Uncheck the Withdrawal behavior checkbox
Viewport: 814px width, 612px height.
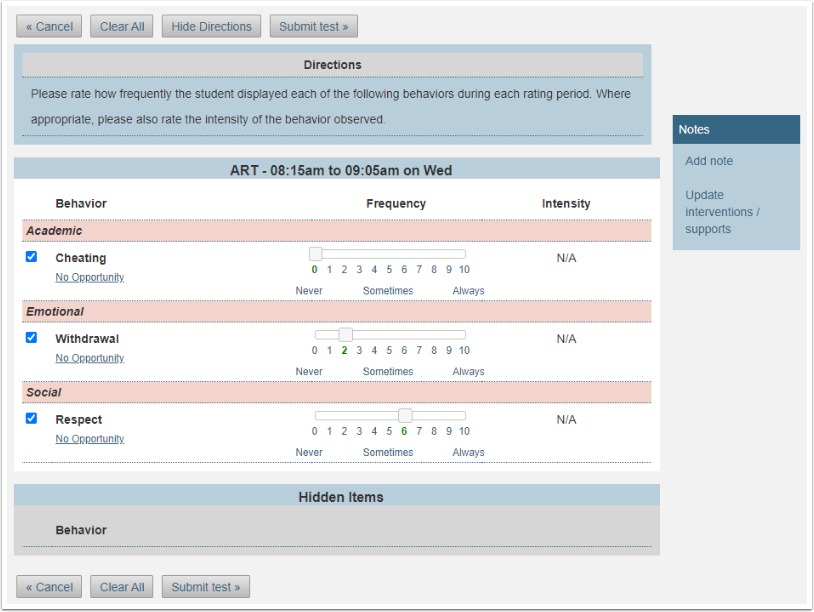point(31,337)
